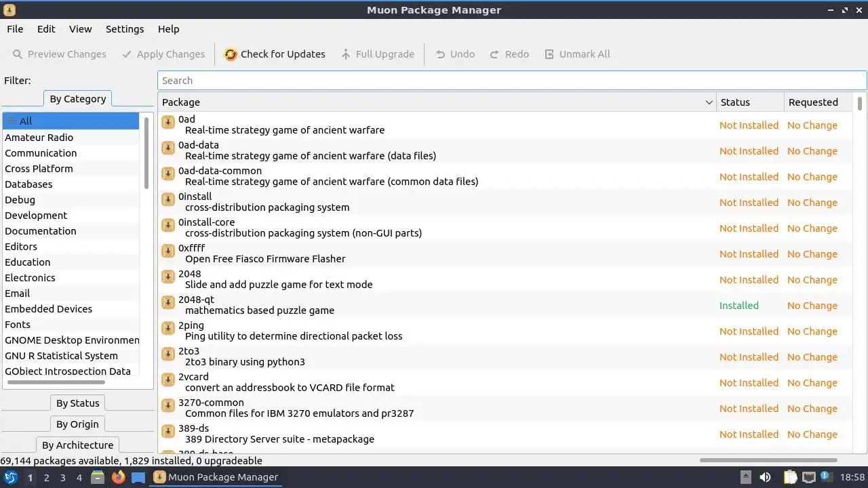Viewport: 868px width, 488px height.
Task: Select the Amateur Radio category
Action: click(x=71, y=138)
